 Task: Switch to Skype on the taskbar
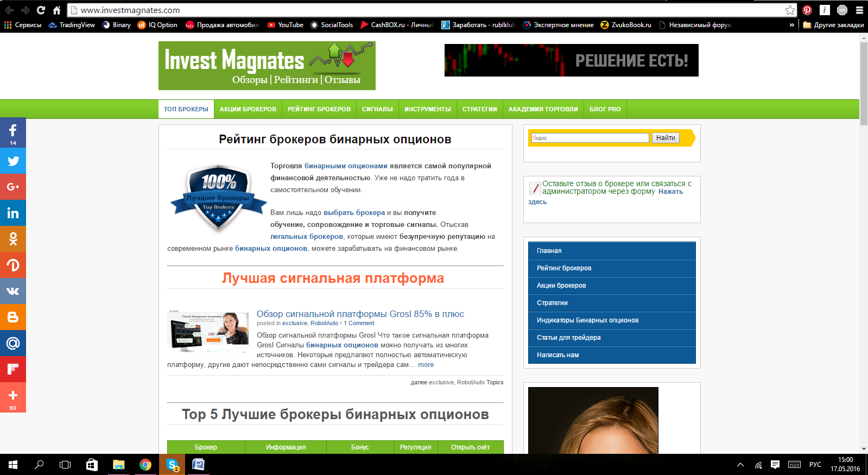[x=172, y=465]
